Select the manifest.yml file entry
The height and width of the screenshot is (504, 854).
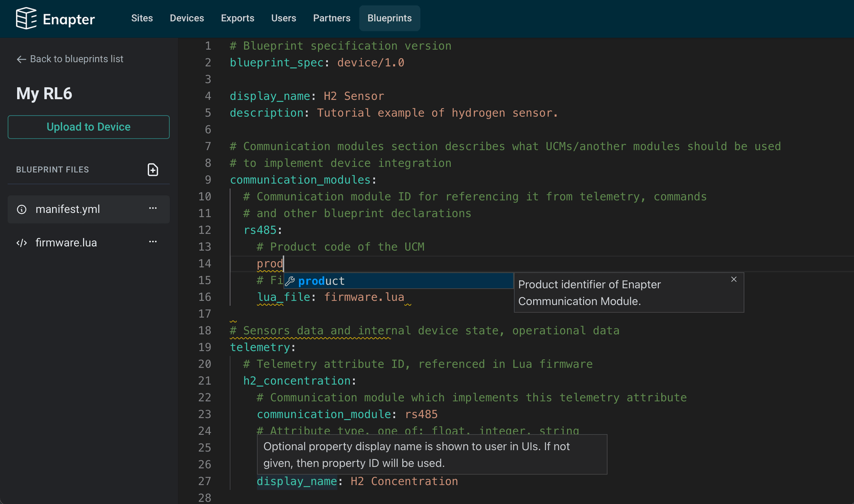point(68,209)
